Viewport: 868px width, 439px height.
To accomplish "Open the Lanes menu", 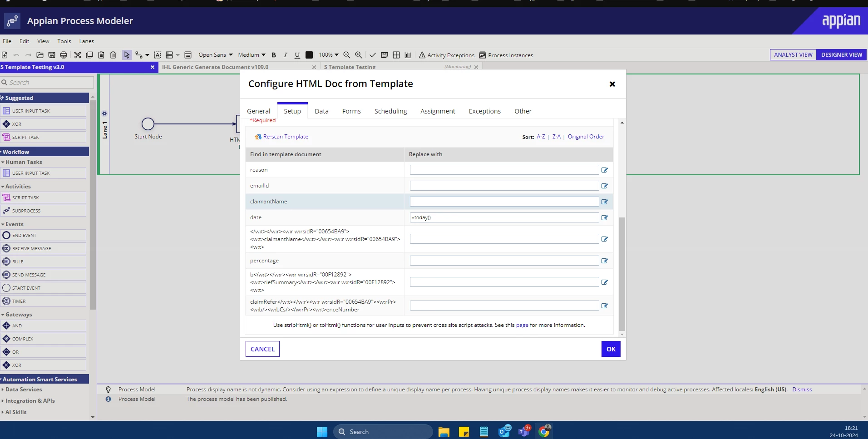I will pos(87,41).
